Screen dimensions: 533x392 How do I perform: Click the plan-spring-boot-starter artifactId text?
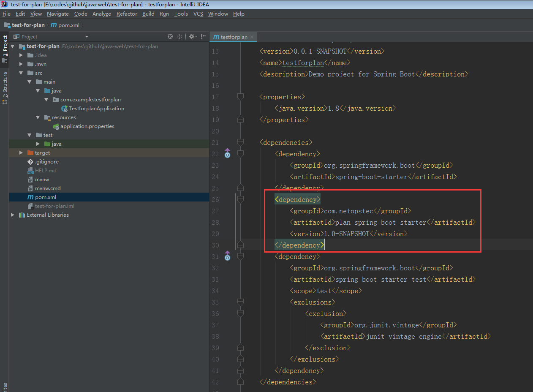pyautogui.click(x=381, y=222)
